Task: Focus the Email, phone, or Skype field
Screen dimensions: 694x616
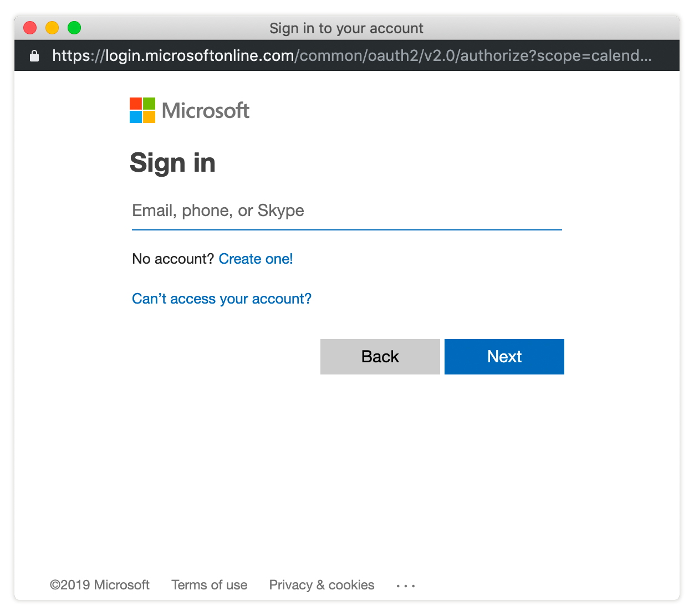Action: pyautogui.click(x=346, y=211)
